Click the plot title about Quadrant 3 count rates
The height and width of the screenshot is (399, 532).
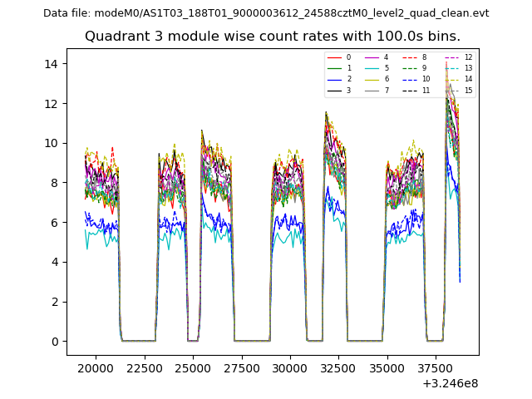[x=272, y=37]
